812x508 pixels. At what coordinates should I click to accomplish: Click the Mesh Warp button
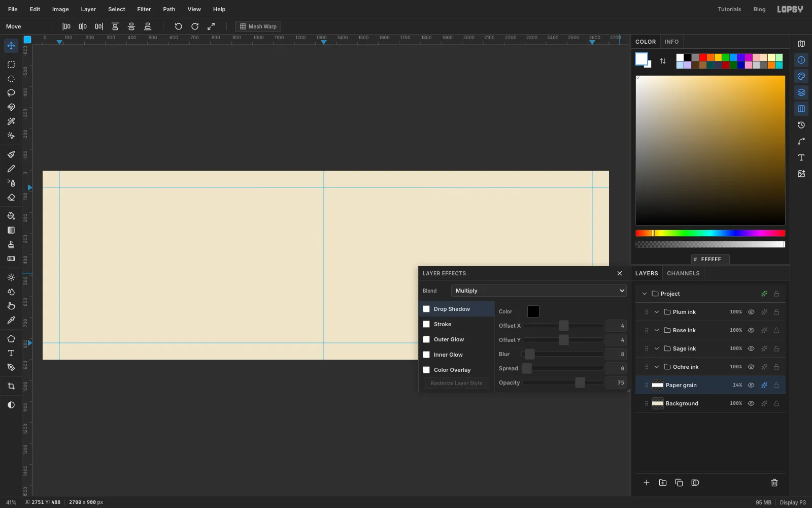click(258, 26)
